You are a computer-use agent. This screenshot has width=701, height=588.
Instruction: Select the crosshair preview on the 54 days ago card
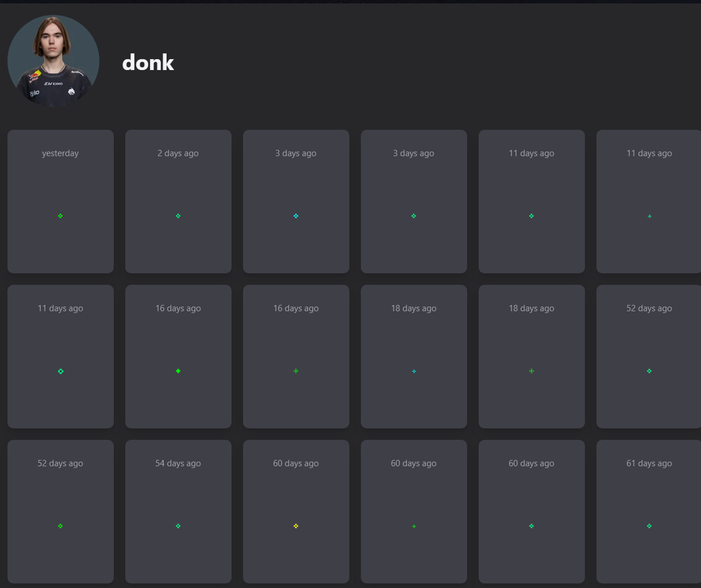tap(178, 526)
